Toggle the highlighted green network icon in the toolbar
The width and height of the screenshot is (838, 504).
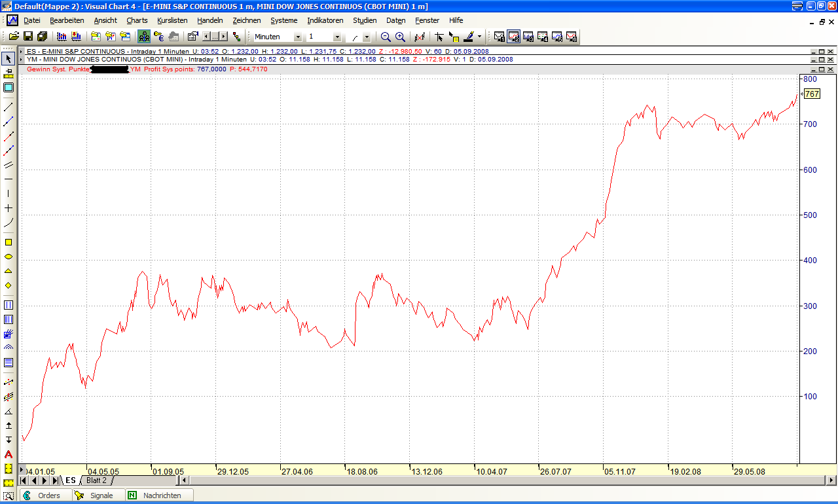coord(144,37)
